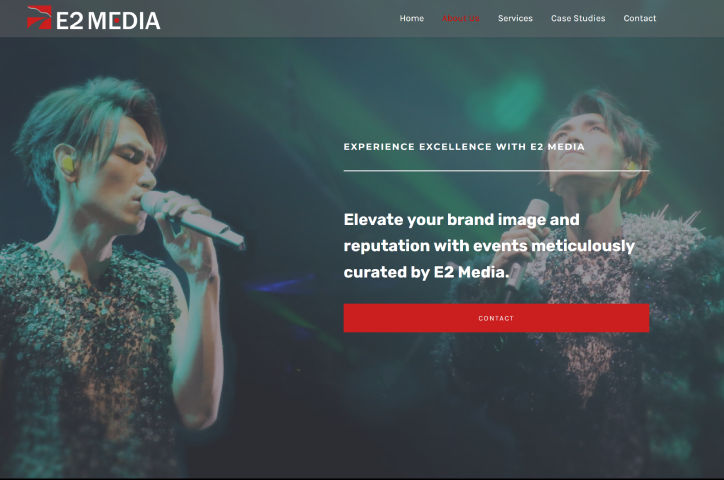
Task: Open the Services nav link
Action: [x=515, y=18]
